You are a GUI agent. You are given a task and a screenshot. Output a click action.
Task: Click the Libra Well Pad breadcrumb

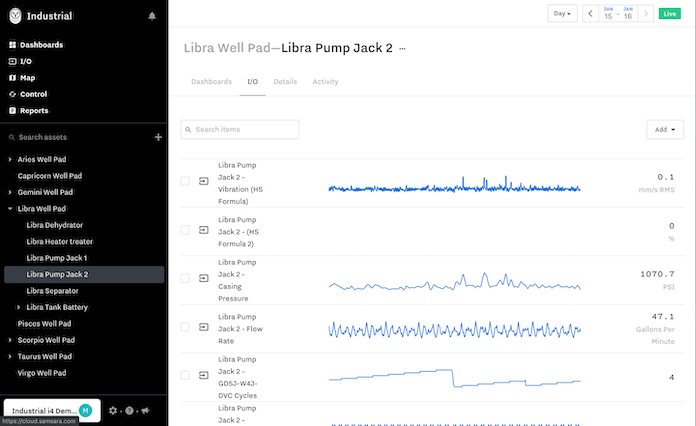[227, 47]
